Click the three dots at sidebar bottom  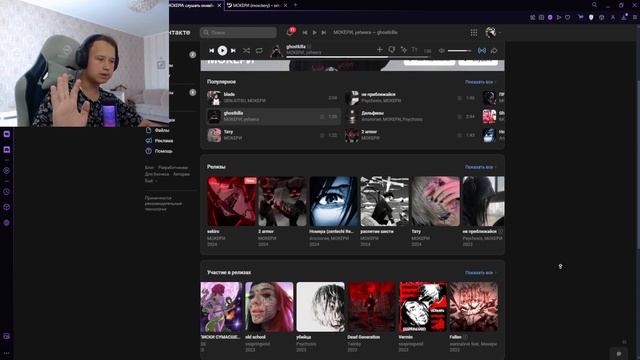coord(7,353)
